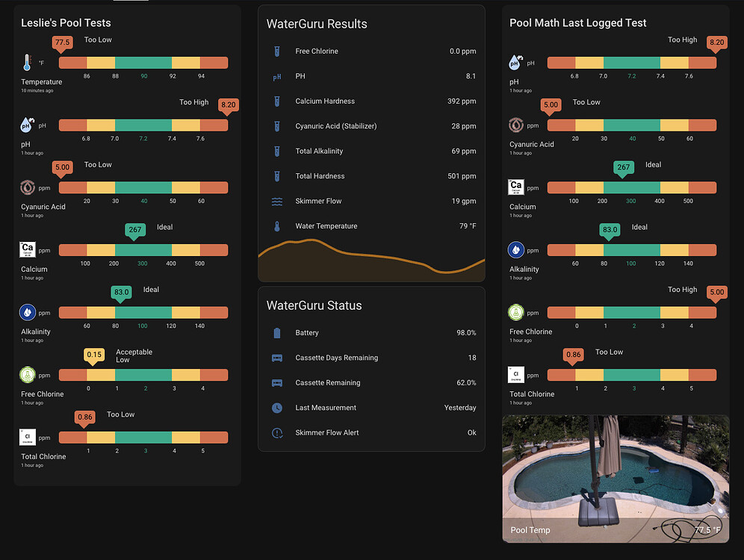Click the Total Chlorine Cl icon in Pool Math panel
This screenshot has width=744, height=560.
515,375
